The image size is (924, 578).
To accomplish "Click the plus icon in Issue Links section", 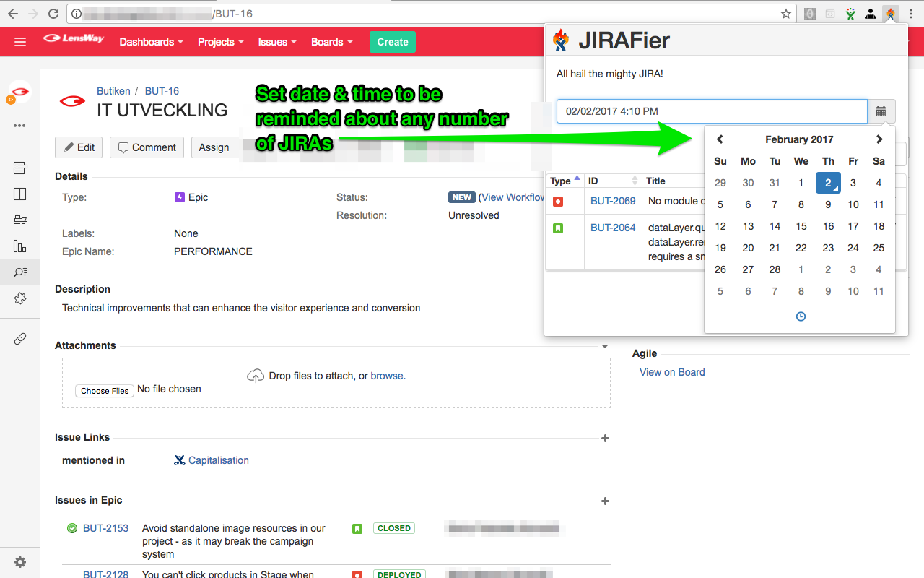I will pyautogui.click(x=605, y=438).
